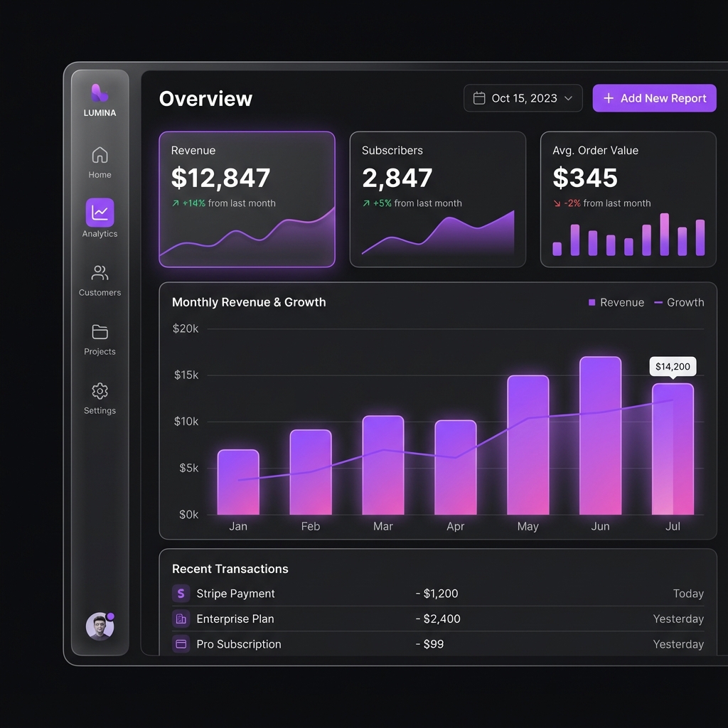Open the Revenue card details
The image size is (728, 728).
247,199
